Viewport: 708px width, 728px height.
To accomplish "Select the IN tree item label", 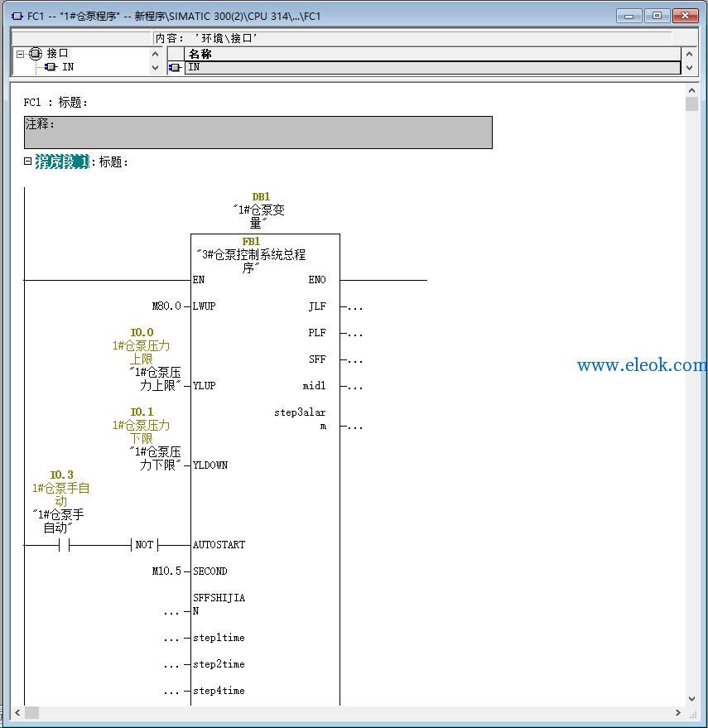I will tap(68, 67).
